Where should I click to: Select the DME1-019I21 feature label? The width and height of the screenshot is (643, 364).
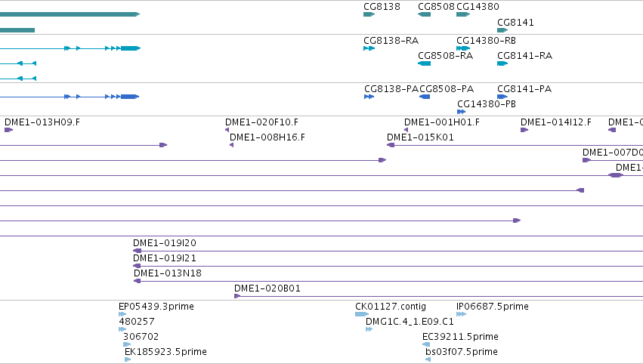point(165,258)
